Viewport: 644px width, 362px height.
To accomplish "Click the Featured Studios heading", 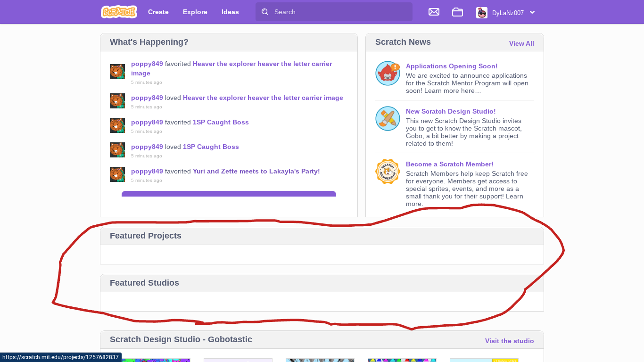I will pos(144,283).
